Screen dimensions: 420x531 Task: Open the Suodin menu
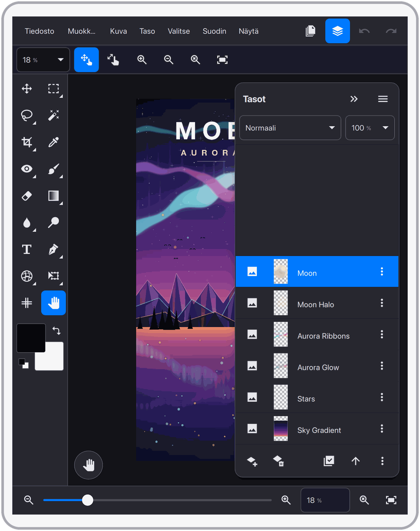[215, 31]
